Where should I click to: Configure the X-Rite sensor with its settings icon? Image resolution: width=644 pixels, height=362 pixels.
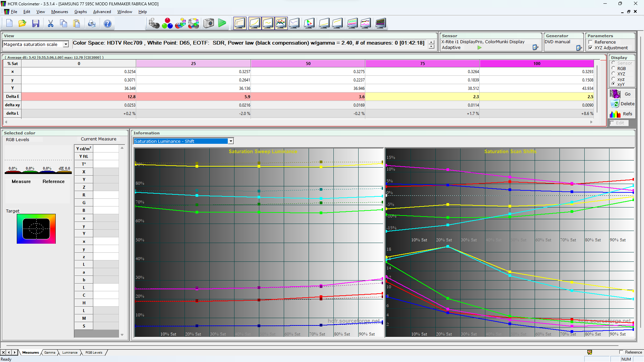pyautogui.click(x=535, y=48)
